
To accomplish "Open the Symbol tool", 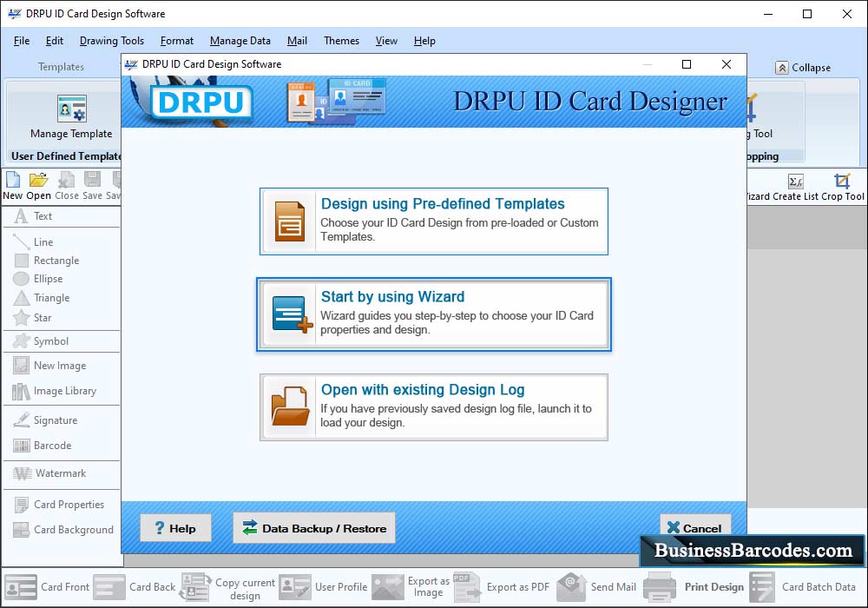I will [x=42, y=341].
